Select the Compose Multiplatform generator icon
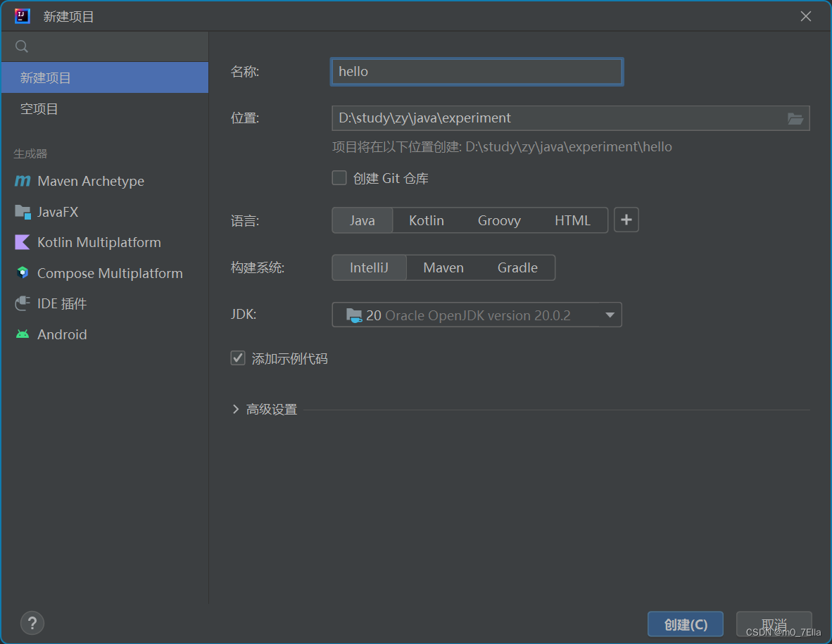The width and height of the screenshot is (832, 644). (22, 273)
